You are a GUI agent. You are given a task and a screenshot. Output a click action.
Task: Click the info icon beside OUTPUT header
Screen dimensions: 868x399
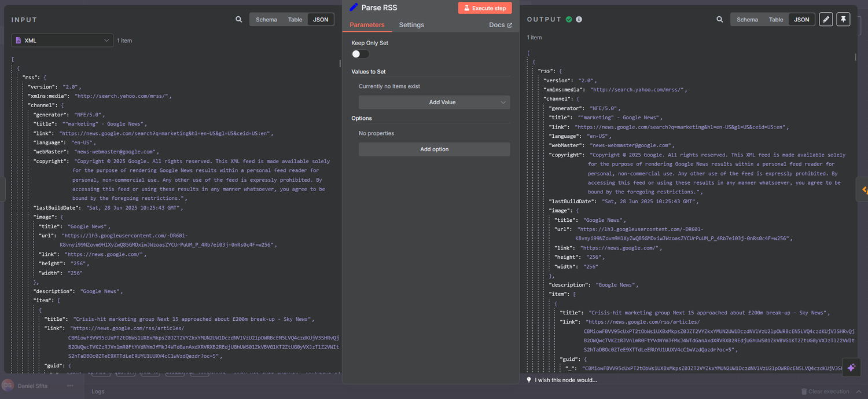579,19
